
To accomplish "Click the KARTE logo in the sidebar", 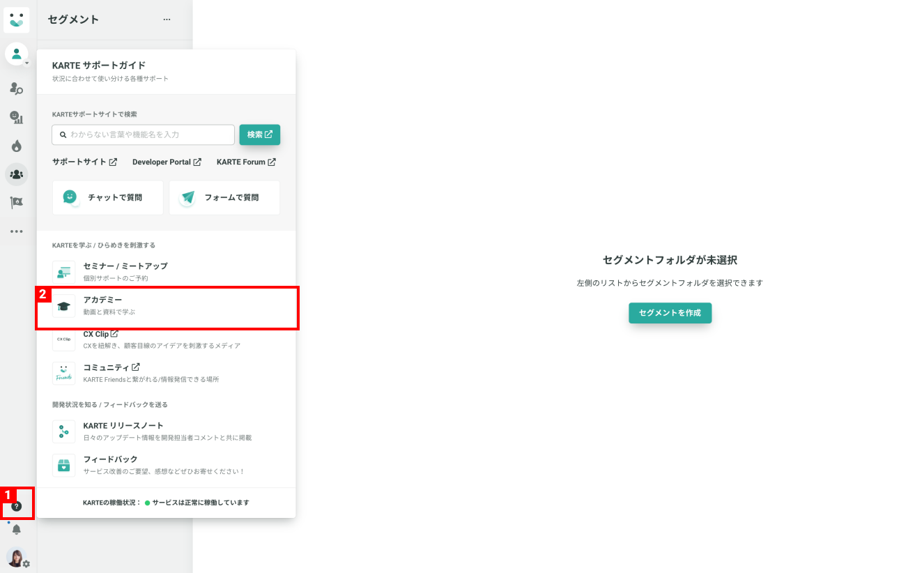I will [x=17, y=20].
